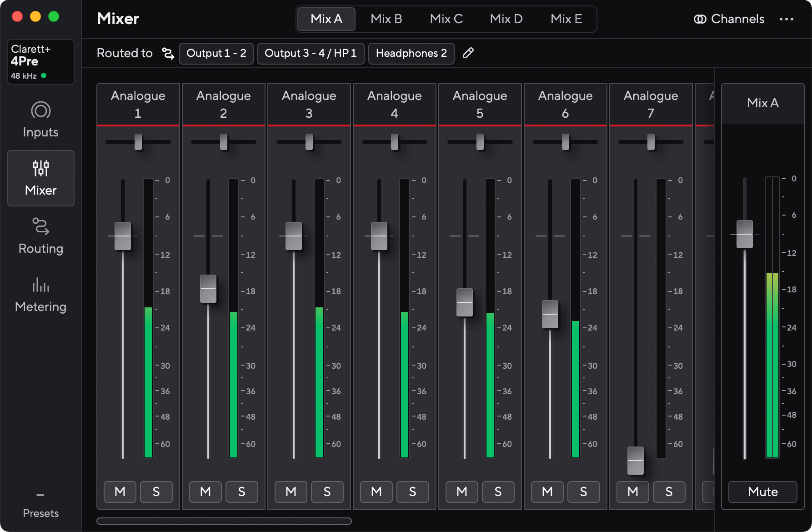
Task: Mute Analogue 4 channel
Action: tap(376, 492)
